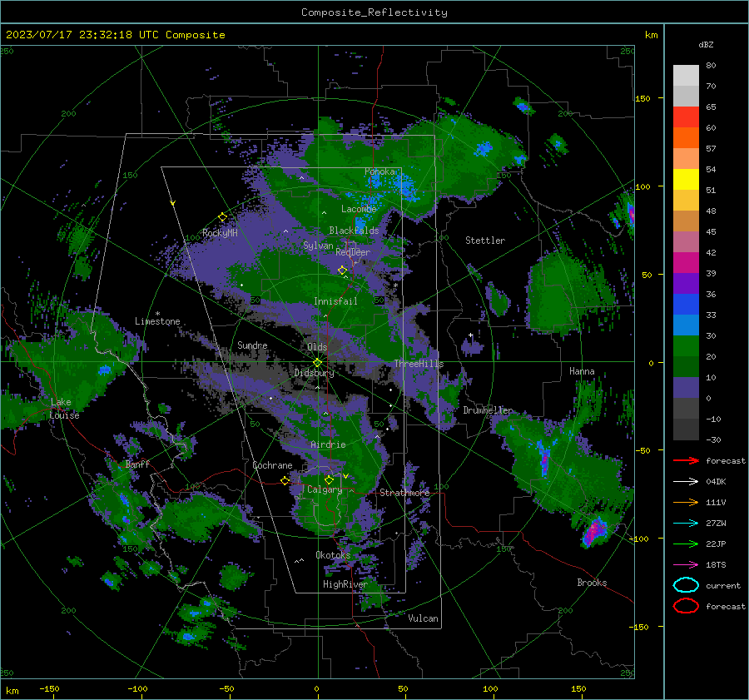Select the magenta 39-42 dBZ swatch
The width and height of the screenshot is (749, 700).
pos(686,263)
